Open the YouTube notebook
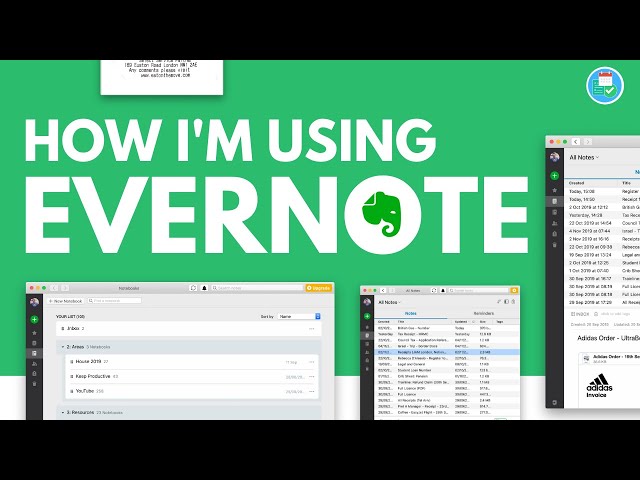Viewport: 640px width, 480px height. [x=190, y=391]
